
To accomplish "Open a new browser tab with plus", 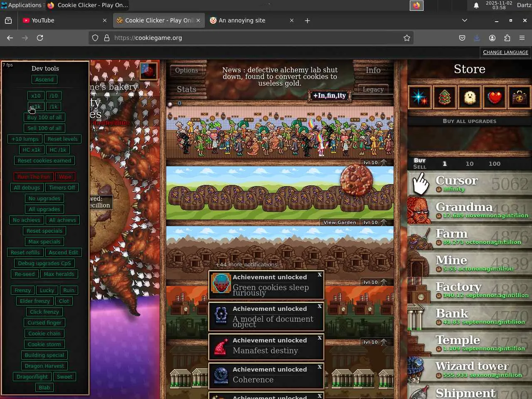I will (307, 20).
